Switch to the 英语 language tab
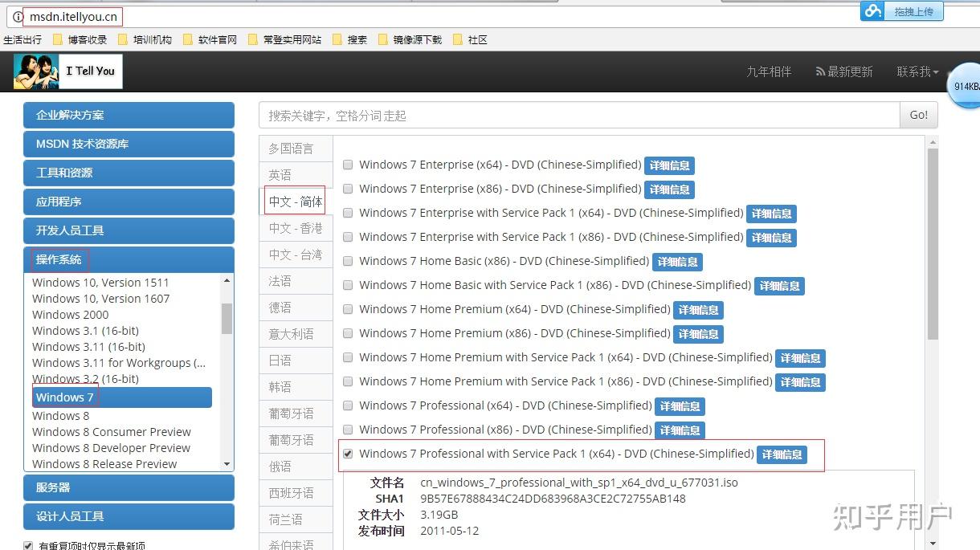This screenshot has height=550, width=980. (296, 175)
